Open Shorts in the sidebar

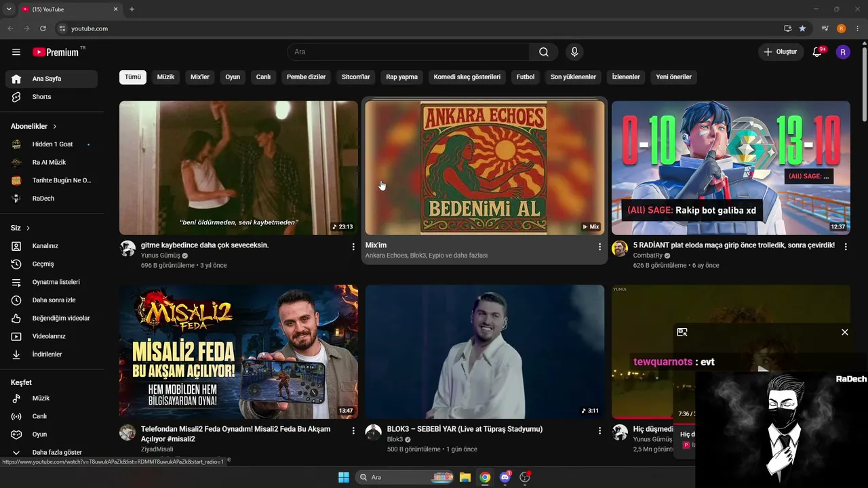[x=52, y=97]
